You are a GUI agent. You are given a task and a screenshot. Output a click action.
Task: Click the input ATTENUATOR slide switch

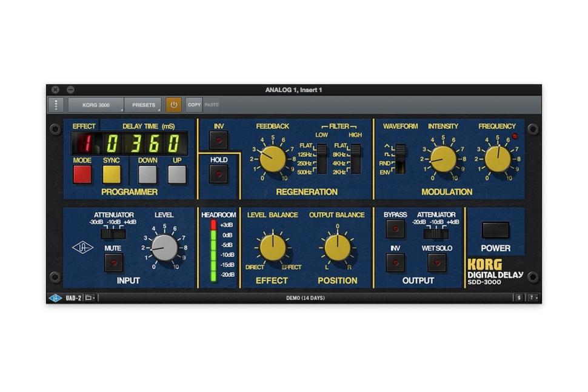[113, 234]
